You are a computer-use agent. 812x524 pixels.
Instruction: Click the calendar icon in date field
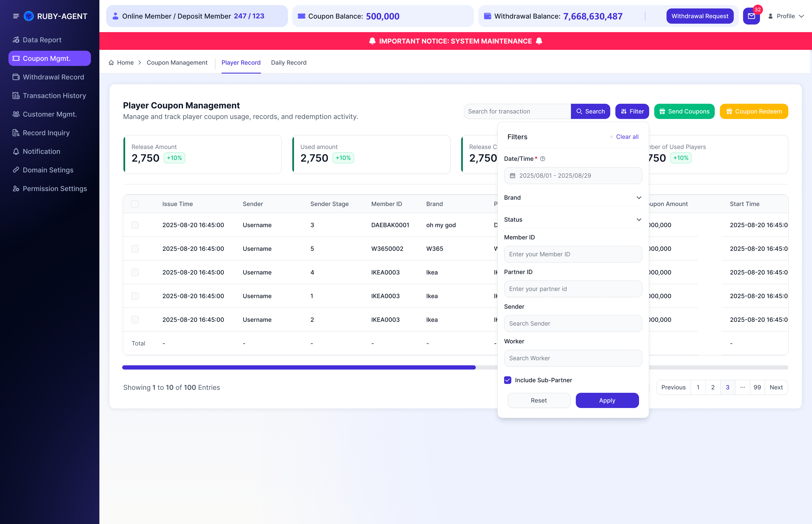coord(512,176)
